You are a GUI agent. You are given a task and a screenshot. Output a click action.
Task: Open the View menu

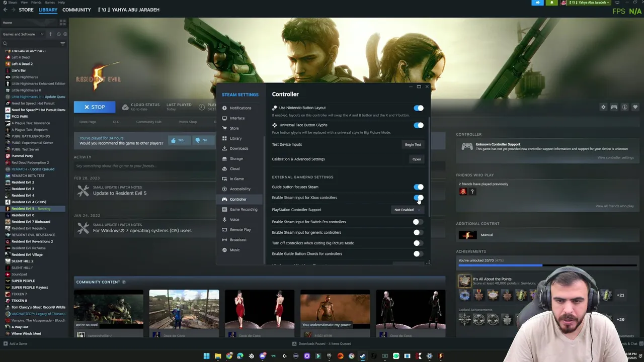click(x=24, y=3)
